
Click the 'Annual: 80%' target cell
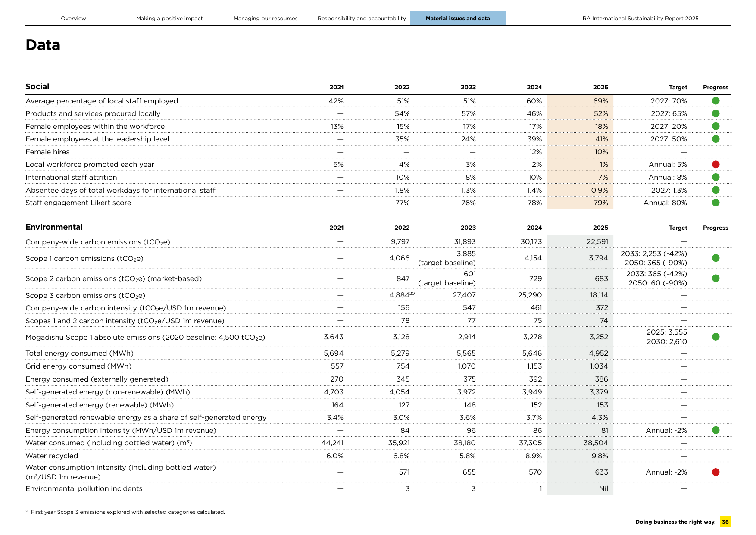(665, 203)
